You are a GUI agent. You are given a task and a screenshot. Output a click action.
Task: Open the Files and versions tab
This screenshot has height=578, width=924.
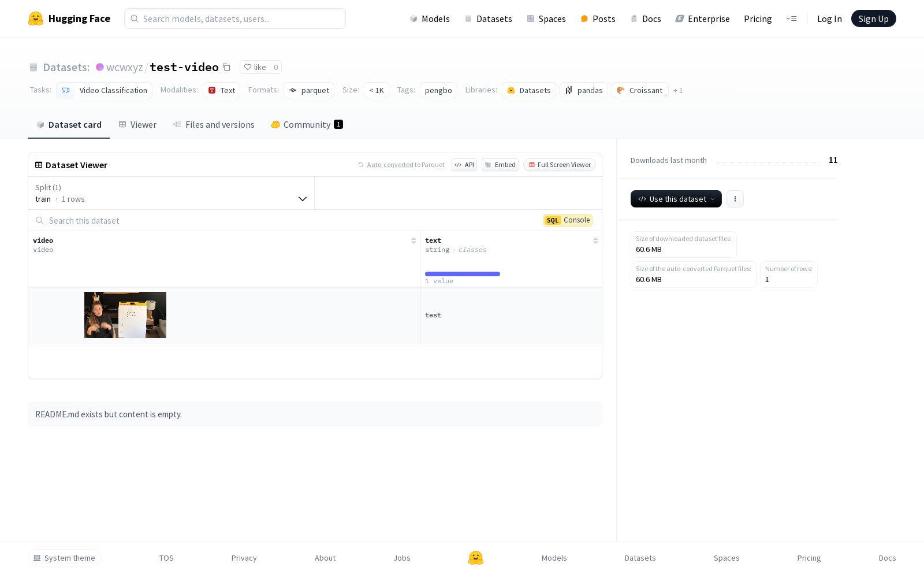tap(214, 125)
